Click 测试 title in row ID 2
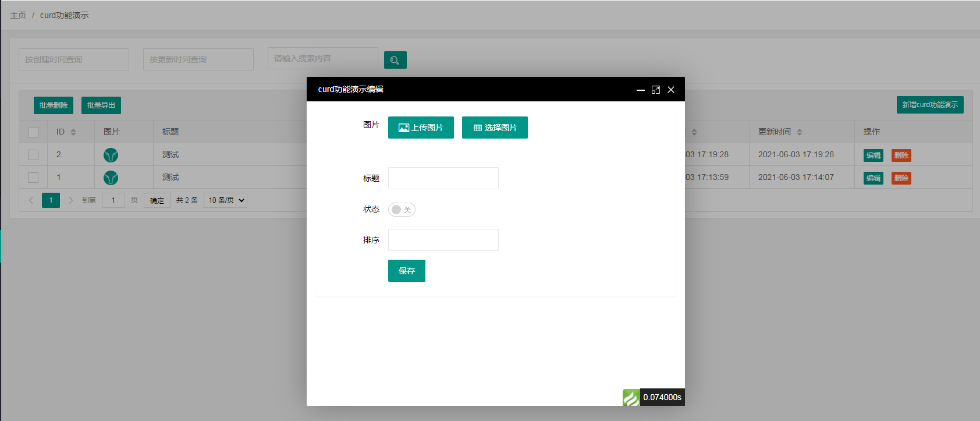The height and width of the screenshot is (421, 980). (171, 155)
